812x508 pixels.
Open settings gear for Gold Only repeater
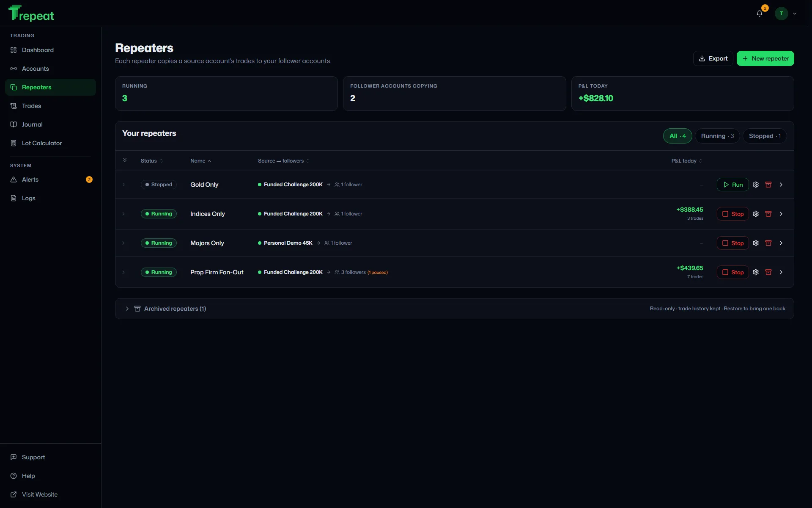pos(756,185)
